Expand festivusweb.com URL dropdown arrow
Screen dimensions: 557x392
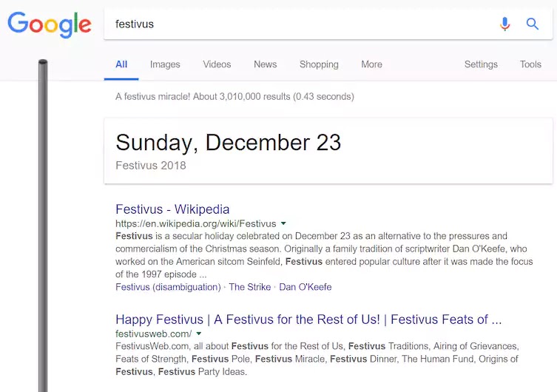[x=199, y=334]
